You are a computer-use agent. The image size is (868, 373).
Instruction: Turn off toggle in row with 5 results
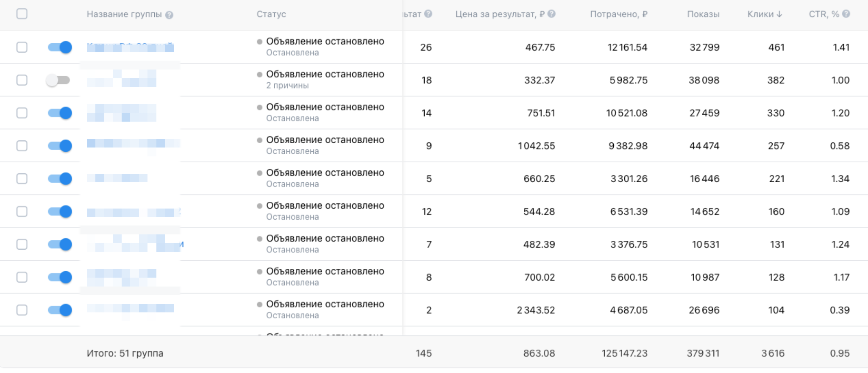pyautogui.click(x=60, y=178)
